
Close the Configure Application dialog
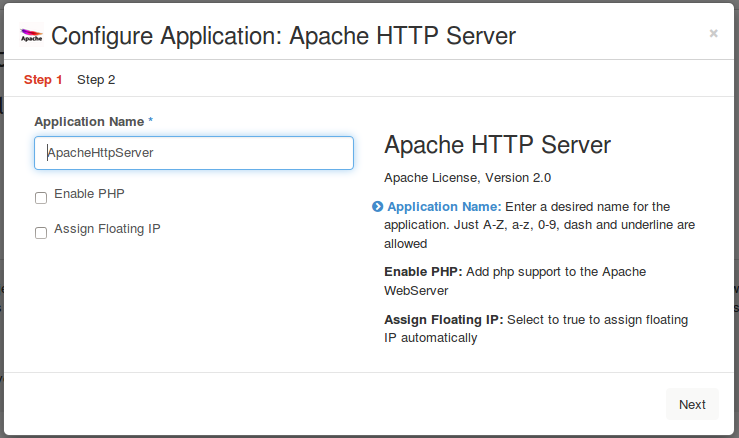[713, 33]
